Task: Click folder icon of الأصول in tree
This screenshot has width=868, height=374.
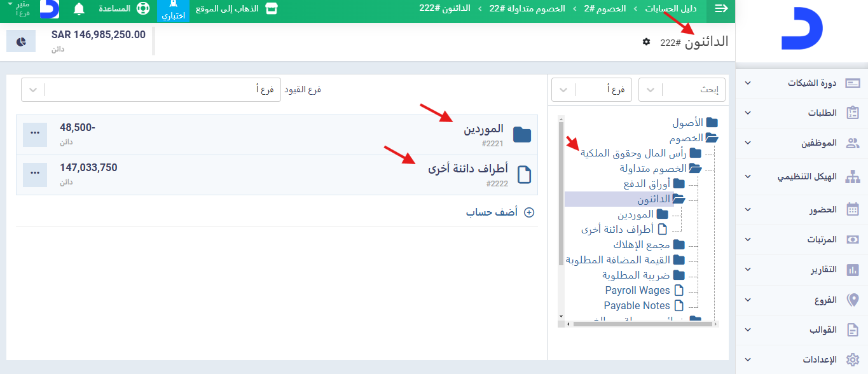Action: pos(712,122)
